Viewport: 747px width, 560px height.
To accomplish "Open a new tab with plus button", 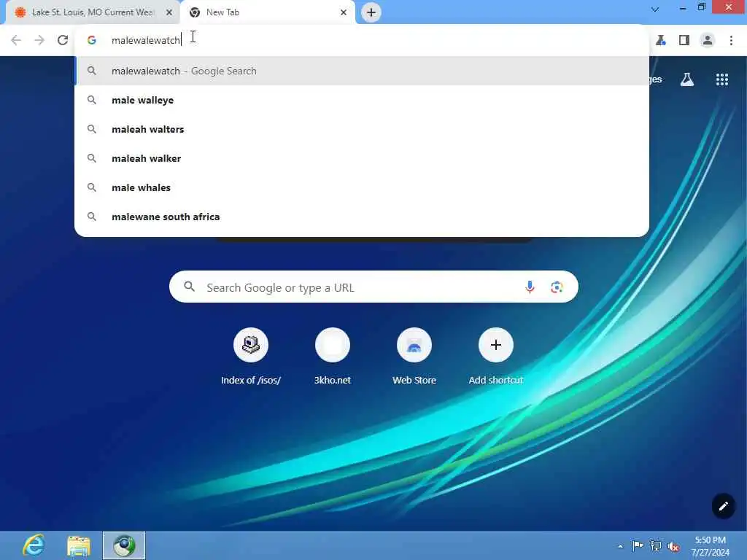I will 371,12.
